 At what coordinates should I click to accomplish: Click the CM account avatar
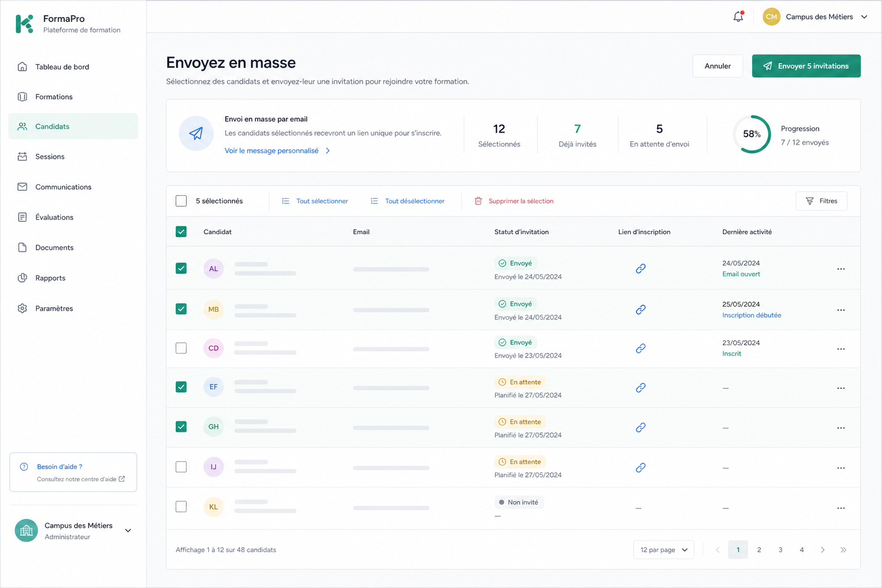[x=771, y=17]
